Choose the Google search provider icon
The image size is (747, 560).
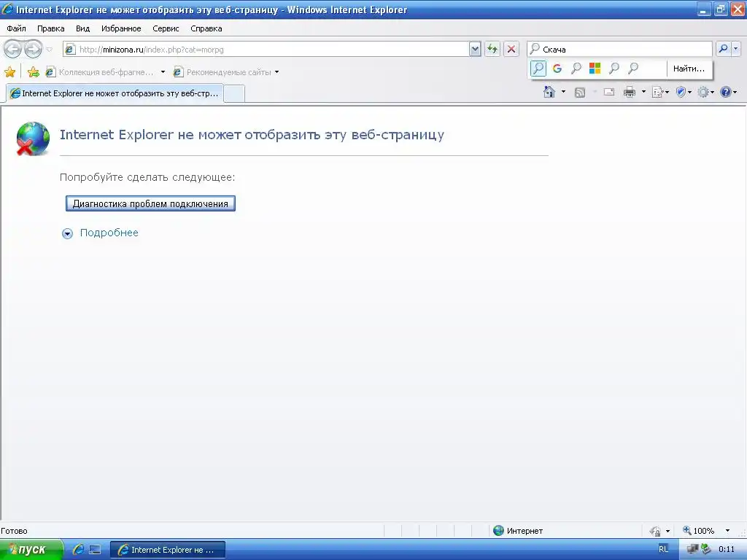557,69
